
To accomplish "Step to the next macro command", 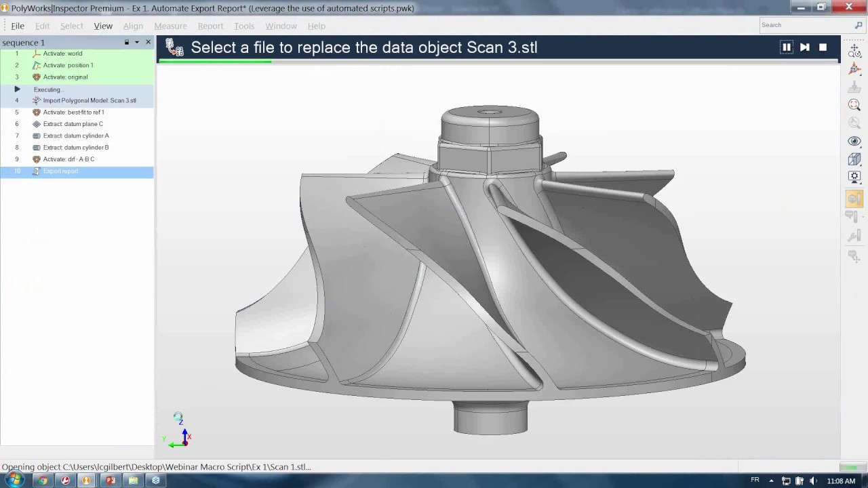I will click(x=805, y=47).
